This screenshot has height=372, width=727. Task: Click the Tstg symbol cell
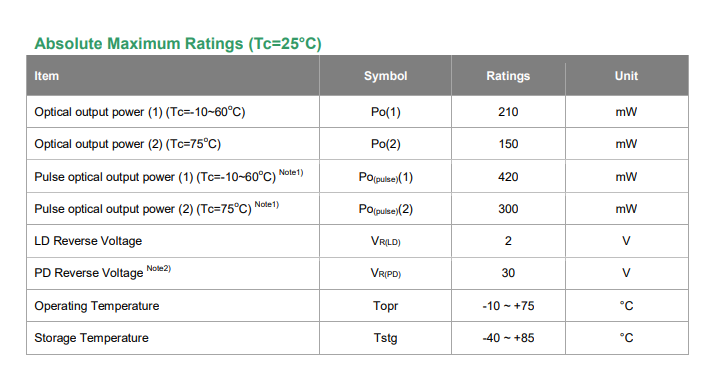(385, 338)
